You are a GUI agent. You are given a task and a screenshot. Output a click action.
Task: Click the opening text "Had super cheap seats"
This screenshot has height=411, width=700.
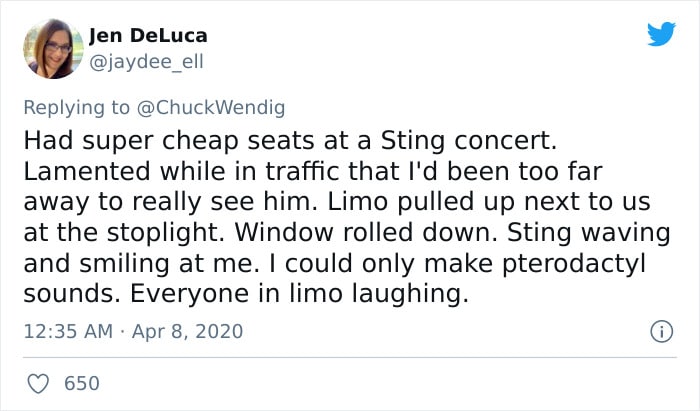169,141
